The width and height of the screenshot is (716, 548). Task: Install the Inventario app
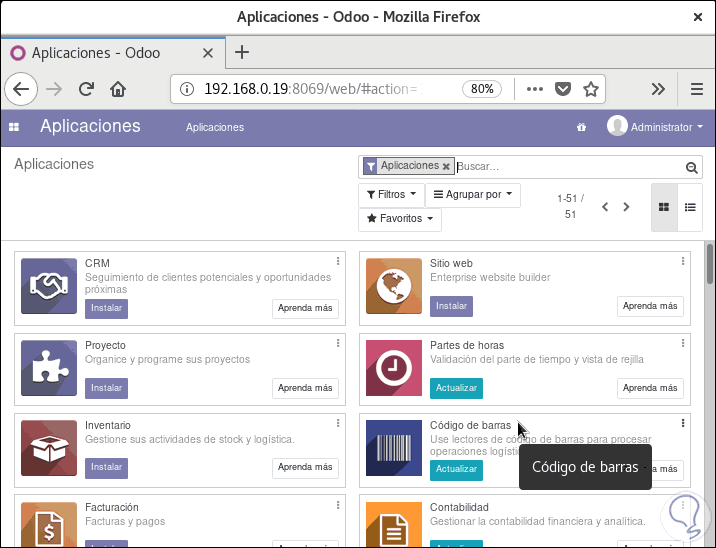tap(106, 468)
